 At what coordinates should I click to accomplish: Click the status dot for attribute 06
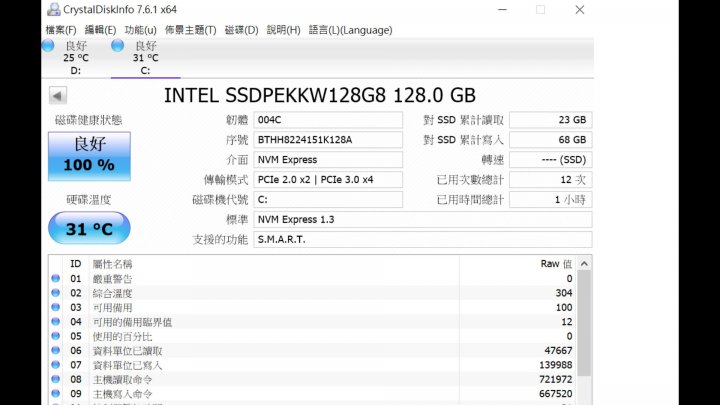tap(56, 350)
